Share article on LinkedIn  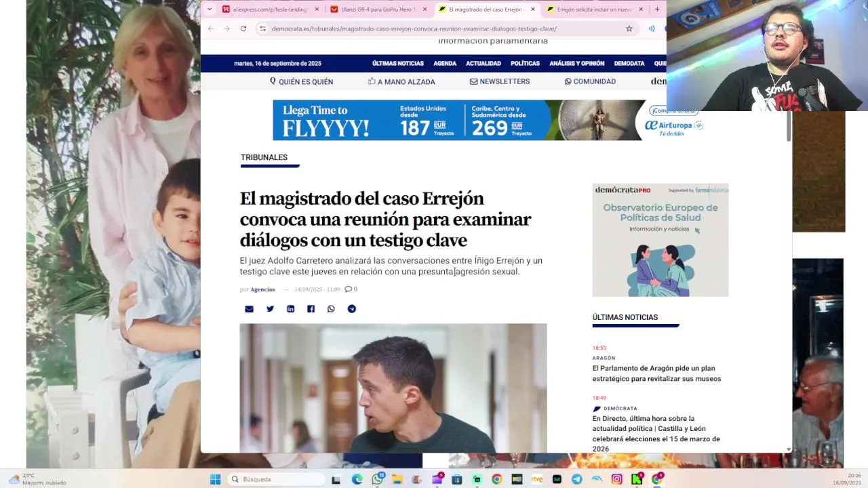pyautogui.click(x=290, y=309)
